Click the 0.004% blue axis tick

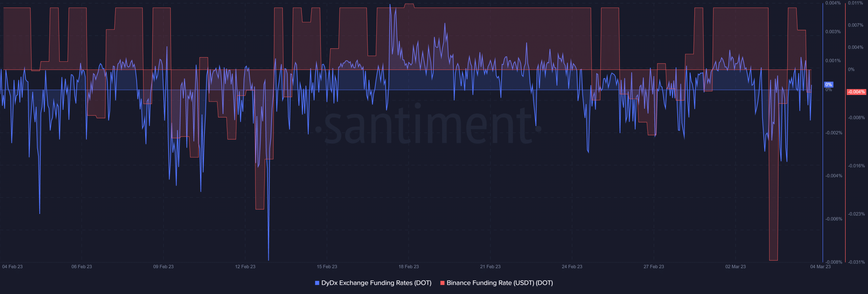[833, 3]
